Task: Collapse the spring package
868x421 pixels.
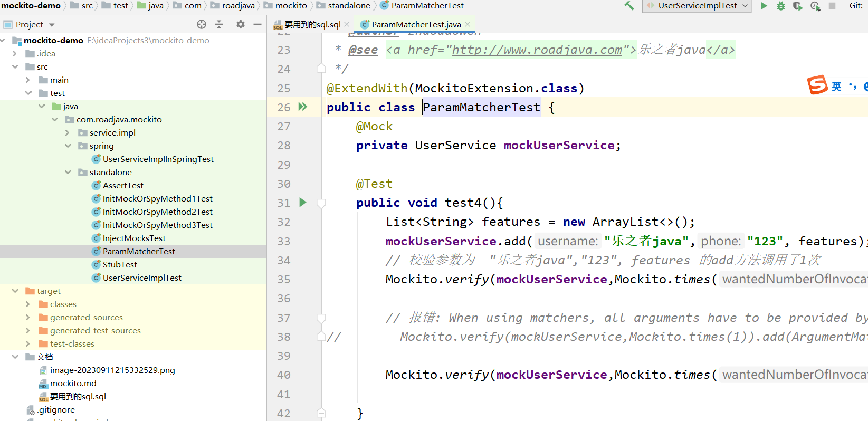Action: [68, 146]
